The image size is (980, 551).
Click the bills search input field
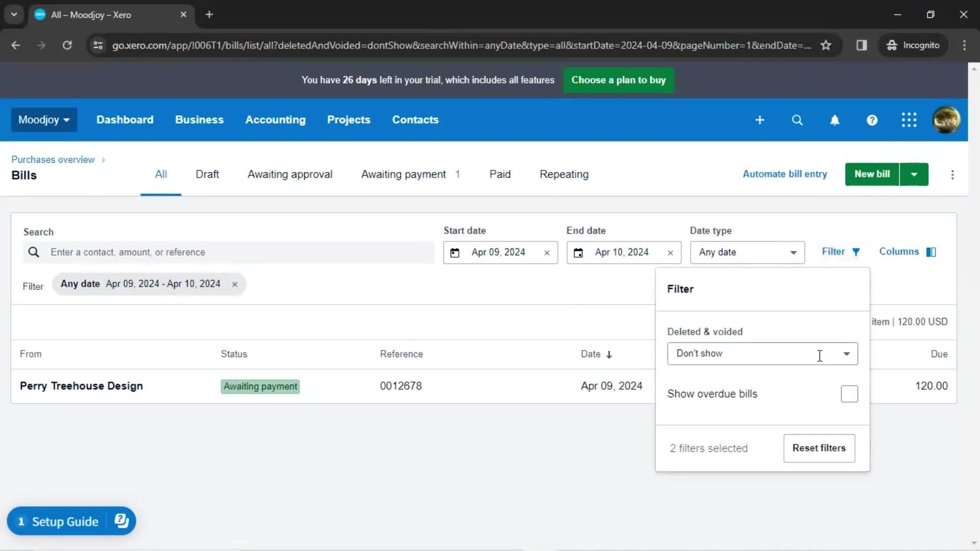[x=229, y=253]
